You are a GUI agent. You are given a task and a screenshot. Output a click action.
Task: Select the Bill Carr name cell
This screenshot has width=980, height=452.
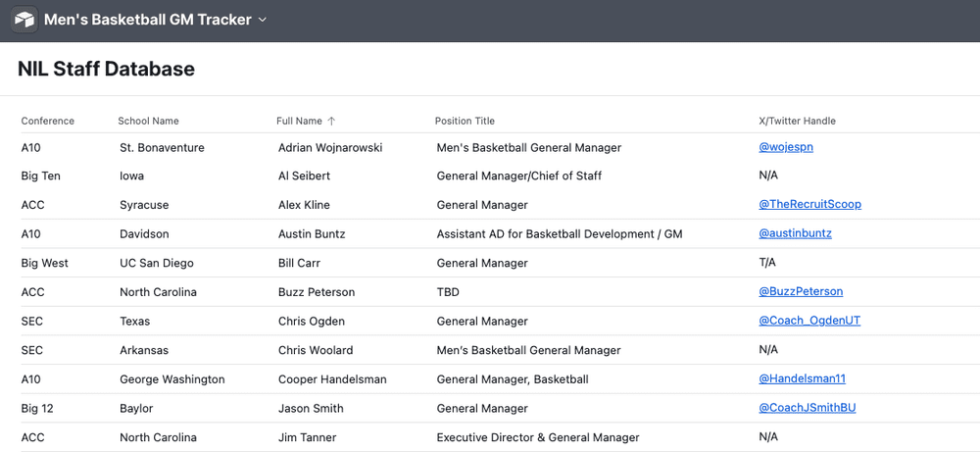[299, 263]
